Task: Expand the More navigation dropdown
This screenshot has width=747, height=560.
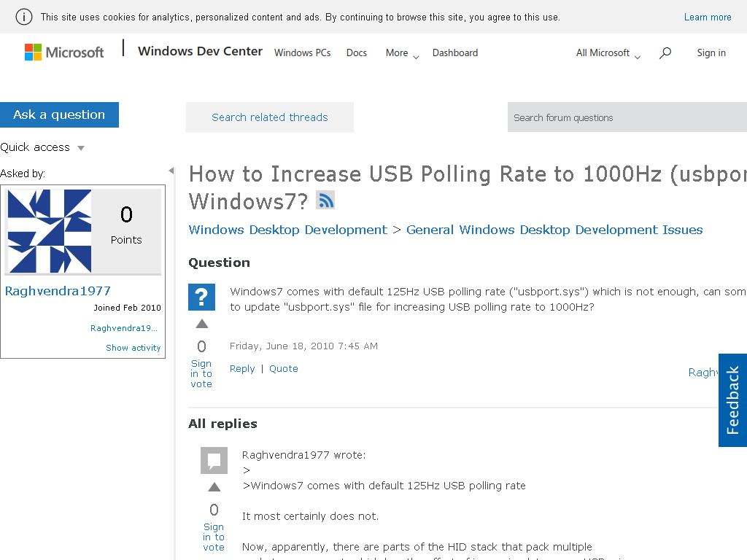Action: coord(402,52)
